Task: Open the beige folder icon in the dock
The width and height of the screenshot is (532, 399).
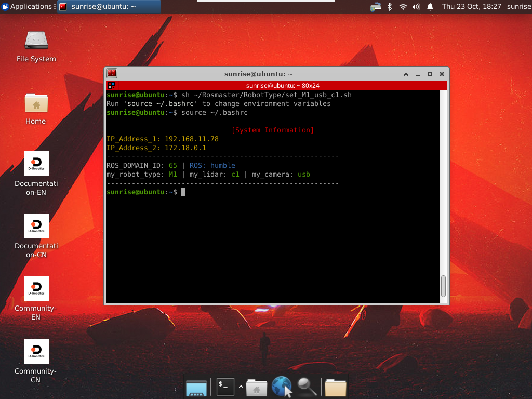Action: [x=336, y=387]
